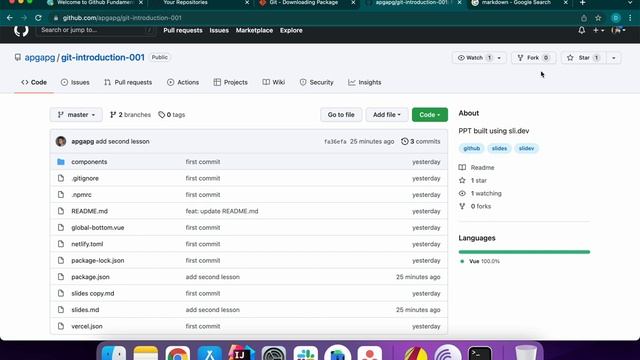Screen dimensions: 640x360
Task: Click the components folder icon
Action: point(61,162)
